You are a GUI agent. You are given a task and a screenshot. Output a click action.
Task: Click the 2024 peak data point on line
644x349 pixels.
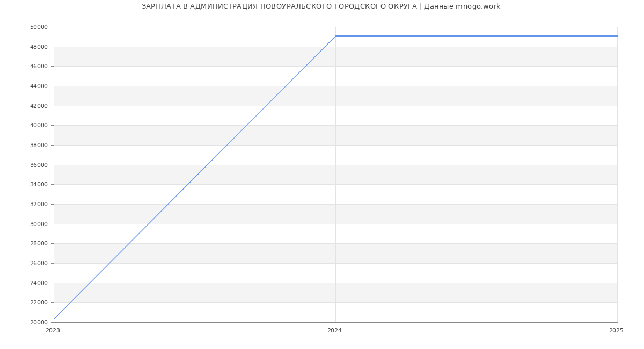(335, 36)
